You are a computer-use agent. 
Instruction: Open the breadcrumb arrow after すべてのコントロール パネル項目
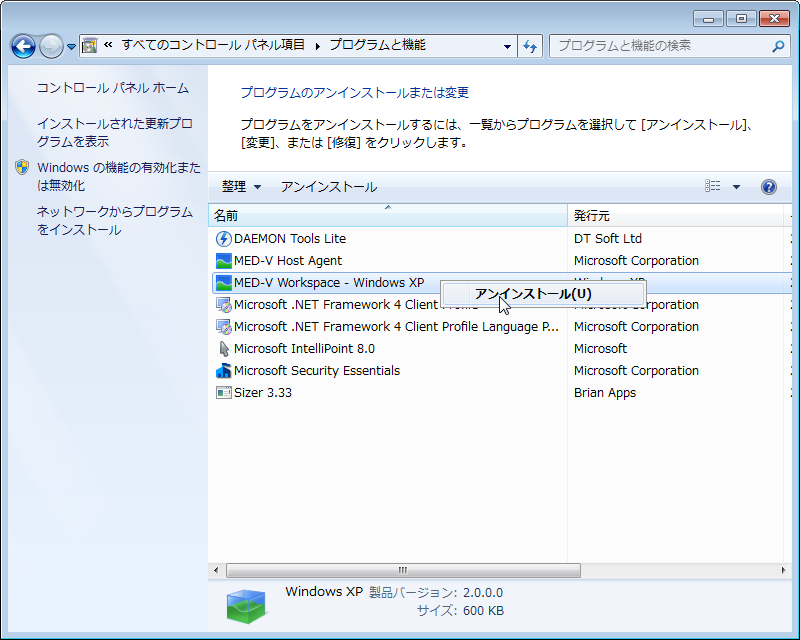click(x=317, y=46)
